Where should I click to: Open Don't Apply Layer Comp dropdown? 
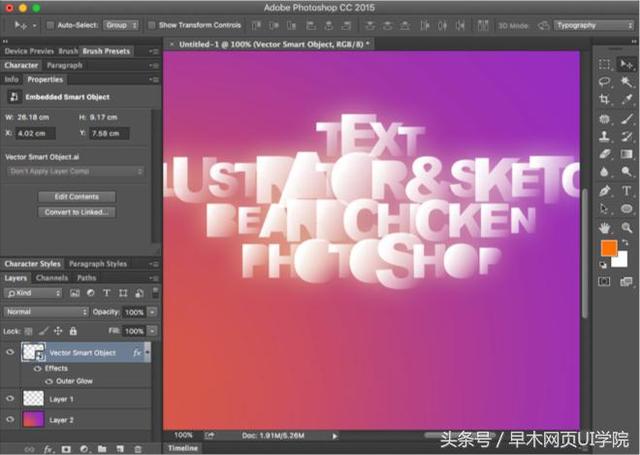pos(76,171)
